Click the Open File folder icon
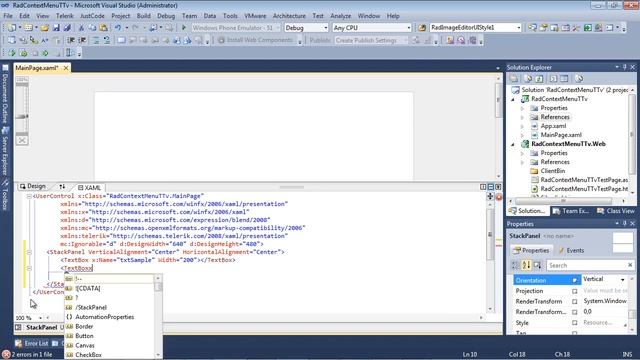The image size is (640, 360). click(x=45, y=28)
